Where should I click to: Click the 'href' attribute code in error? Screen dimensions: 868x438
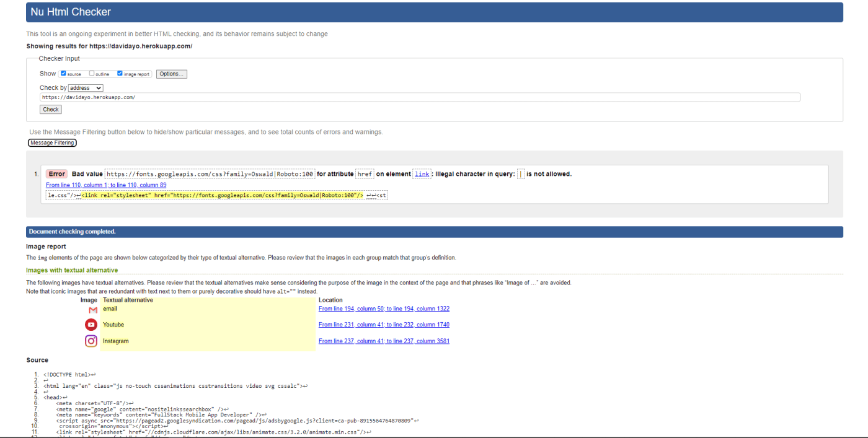coord(365,174)
